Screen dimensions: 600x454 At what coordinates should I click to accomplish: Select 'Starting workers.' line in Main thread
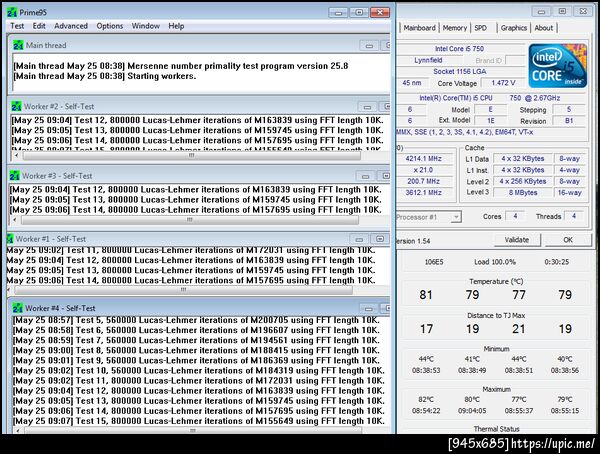(x=104, y=76)
